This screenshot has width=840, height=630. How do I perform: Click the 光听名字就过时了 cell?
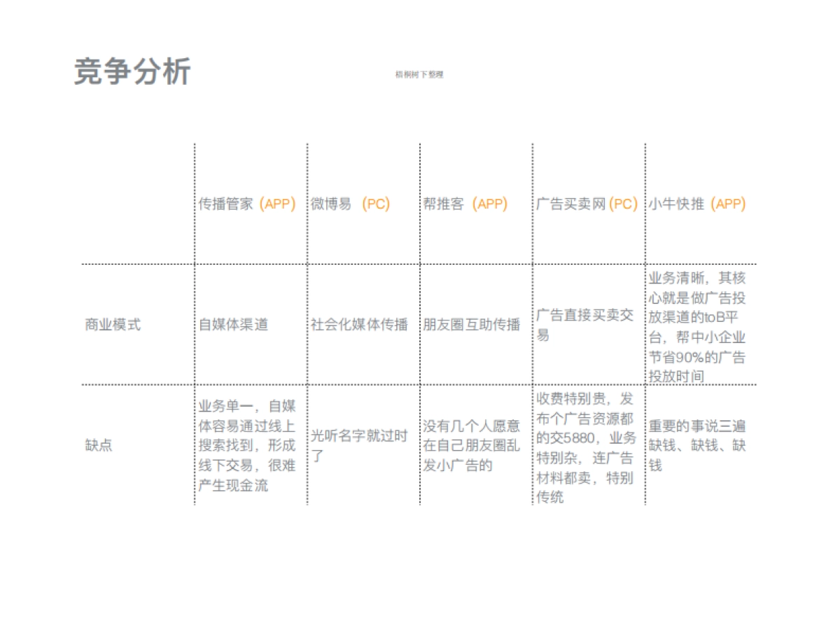[360, 444]
